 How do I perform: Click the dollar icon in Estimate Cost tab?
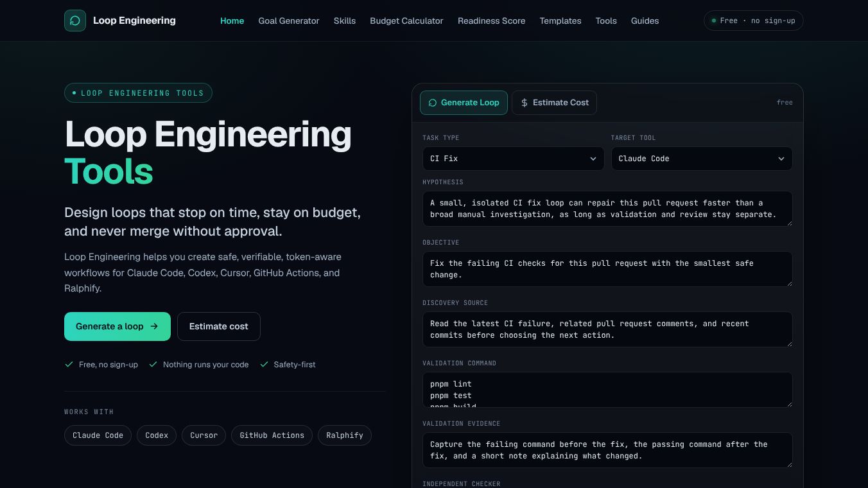tap(525, 103)
